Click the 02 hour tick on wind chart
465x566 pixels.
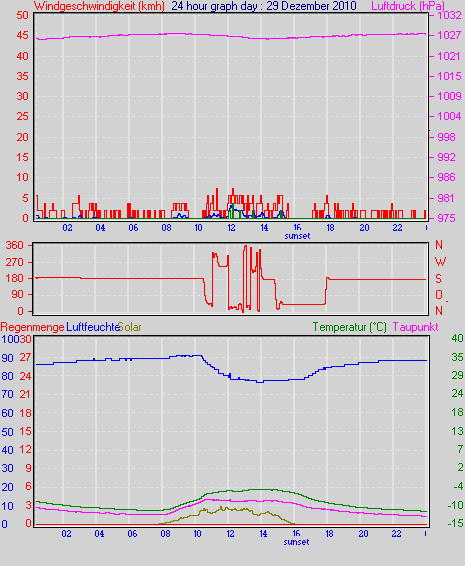pyautogui.click(x=67, y=228)
